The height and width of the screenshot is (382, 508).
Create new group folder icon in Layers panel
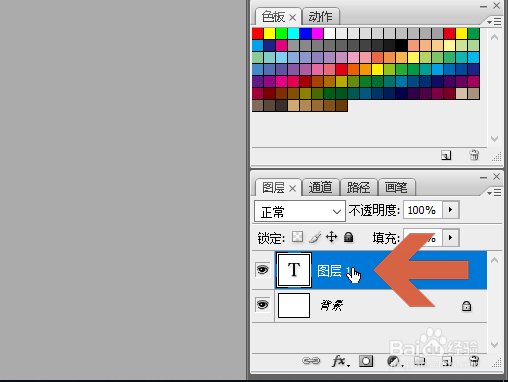[x=420, y=361]
